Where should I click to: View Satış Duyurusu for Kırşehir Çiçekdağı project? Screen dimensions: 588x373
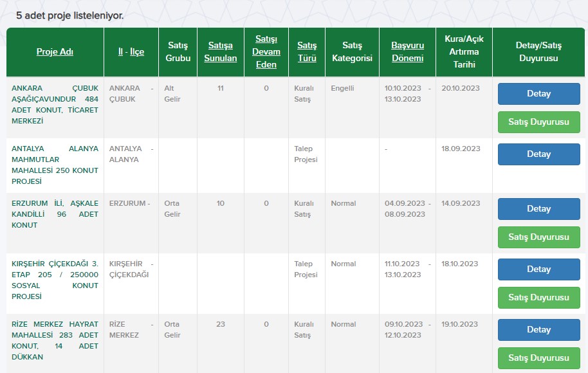click(539, 297)
